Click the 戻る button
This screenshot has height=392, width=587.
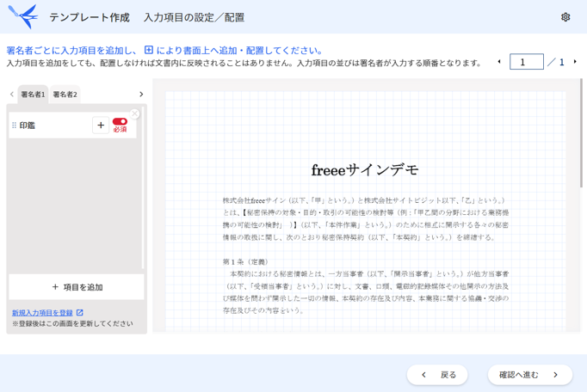coord(437,375)
